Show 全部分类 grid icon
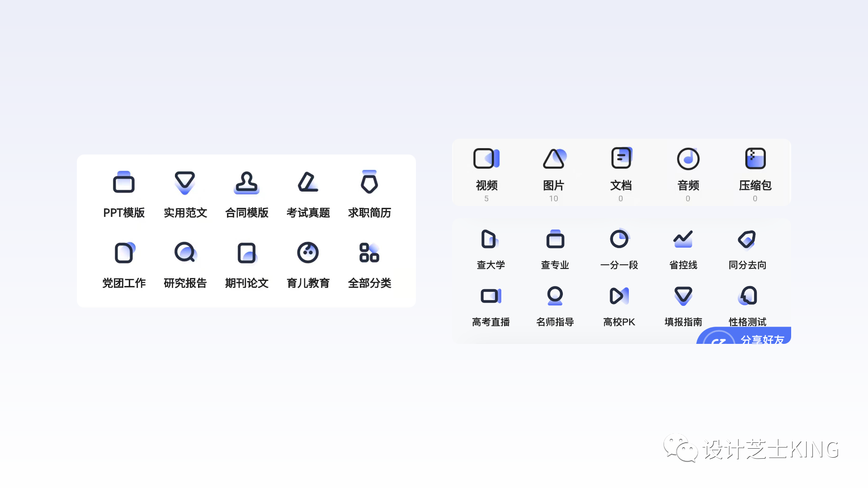This screenshot has width=868, height=488. point(369,253)
